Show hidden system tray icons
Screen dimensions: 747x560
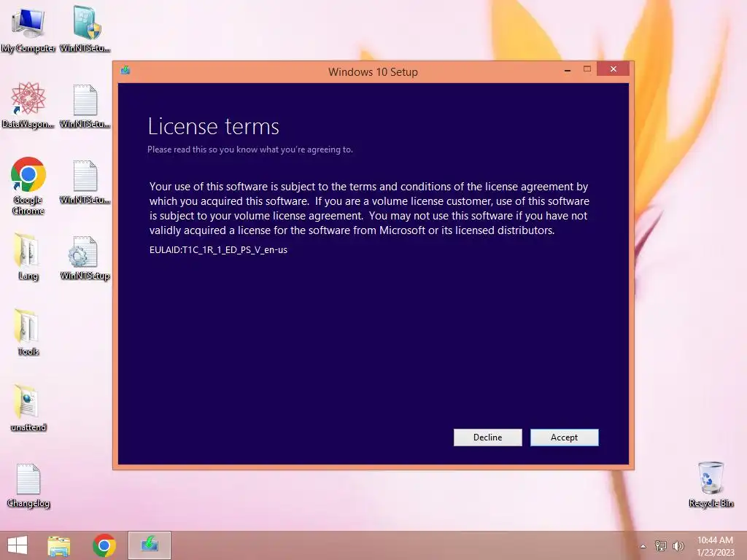[x=643, y=546]
